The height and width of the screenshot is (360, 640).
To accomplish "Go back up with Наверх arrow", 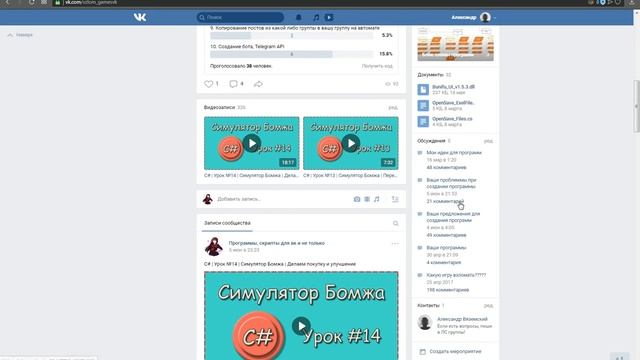I will [20, 35].
